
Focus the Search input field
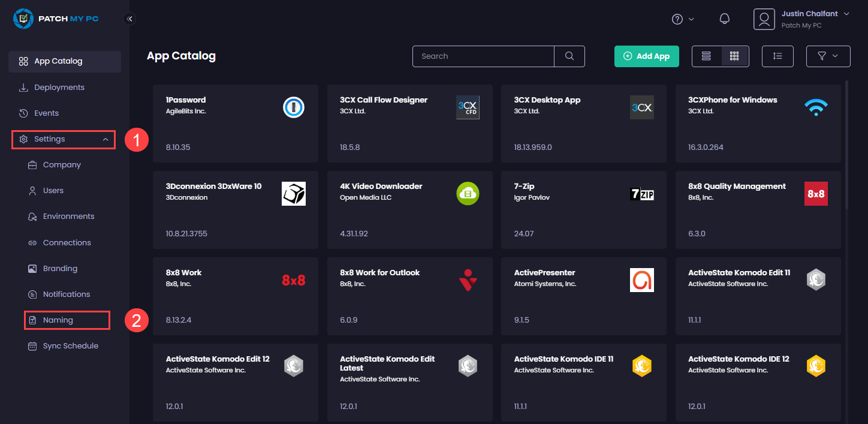483,56
